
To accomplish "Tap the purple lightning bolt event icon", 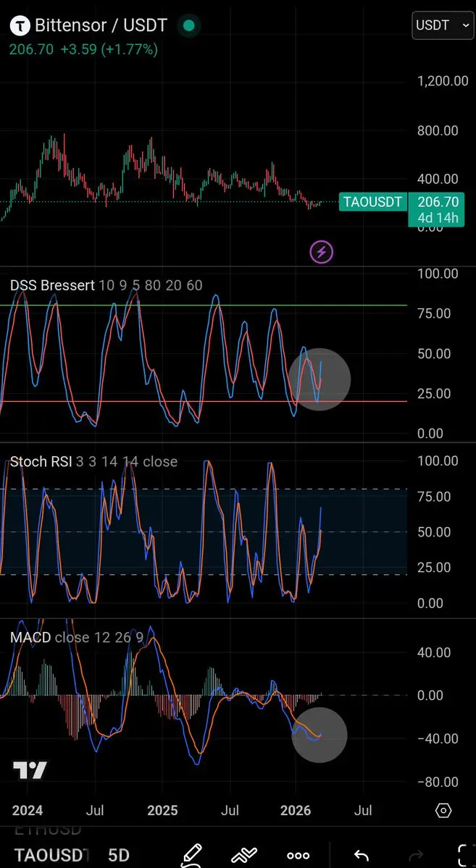I will 322,253.
